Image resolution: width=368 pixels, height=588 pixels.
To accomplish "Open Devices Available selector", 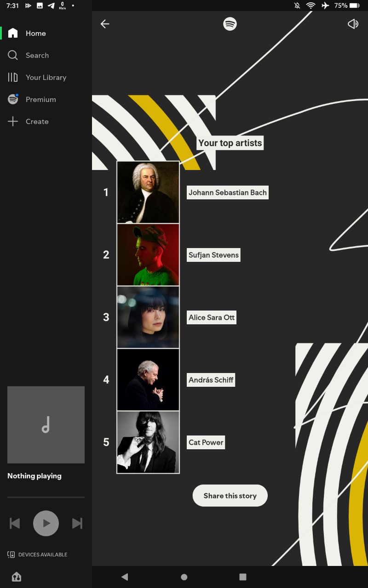I will tap(37, 554).
